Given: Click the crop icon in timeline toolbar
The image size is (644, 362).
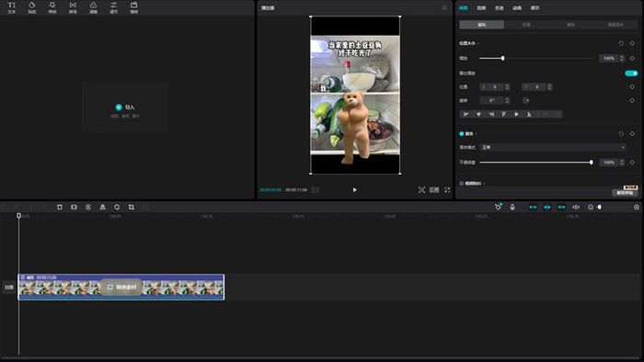Looking at the screenshot, I should pyautogui.click(x=131, y=207).
